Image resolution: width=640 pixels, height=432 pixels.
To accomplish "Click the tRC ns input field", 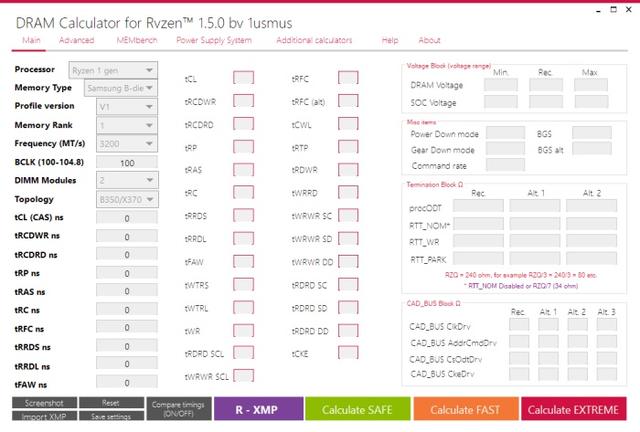I will (127, 309).
